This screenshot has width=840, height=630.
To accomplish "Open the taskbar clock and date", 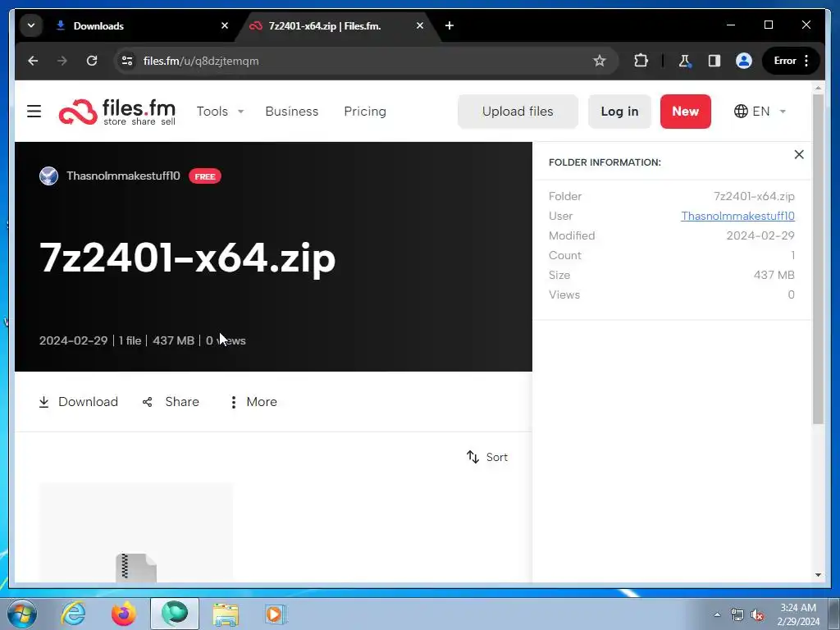I will [x=798, y=614].
